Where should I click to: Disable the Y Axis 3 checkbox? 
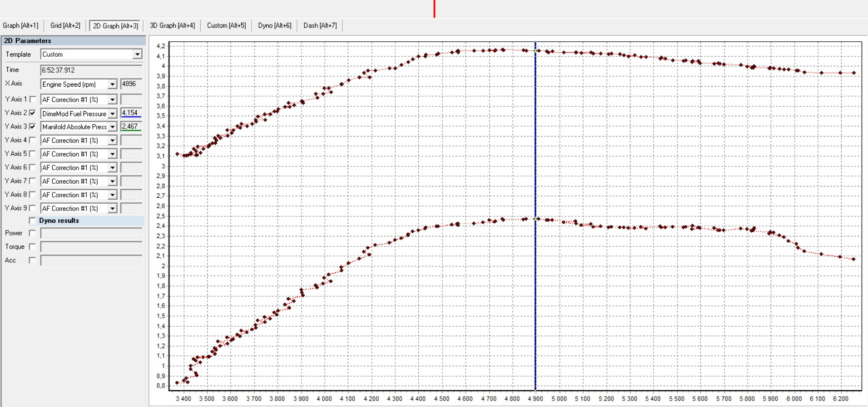(x=32, y=127)
